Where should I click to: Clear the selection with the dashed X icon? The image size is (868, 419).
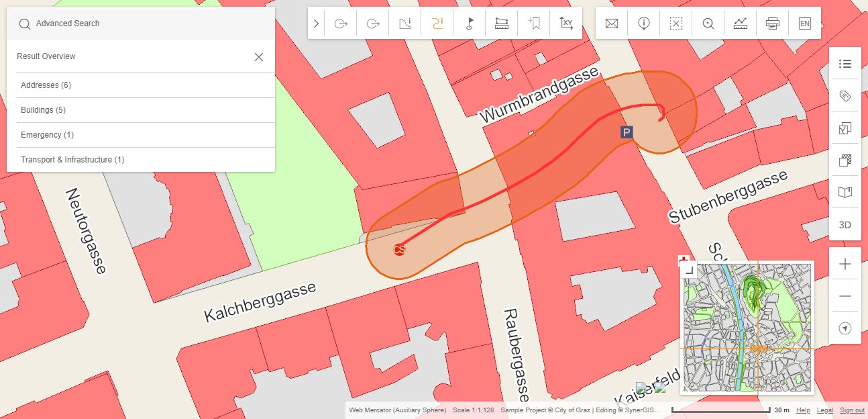[675, 22]
